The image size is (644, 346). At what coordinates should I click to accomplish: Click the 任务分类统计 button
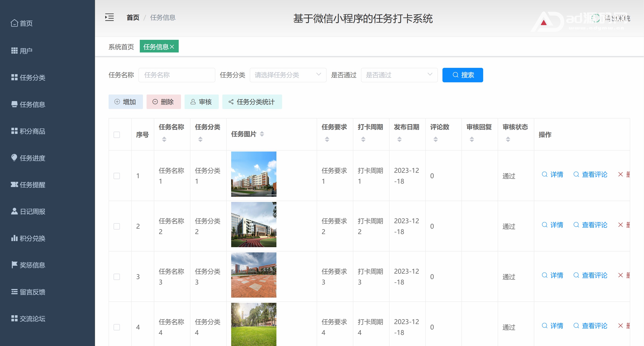tap(252, 102)
